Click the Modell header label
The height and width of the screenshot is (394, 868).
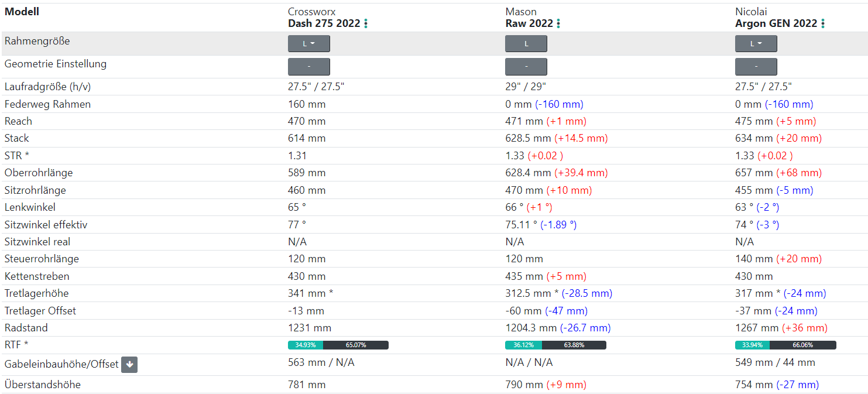click(x=22, y=11)
